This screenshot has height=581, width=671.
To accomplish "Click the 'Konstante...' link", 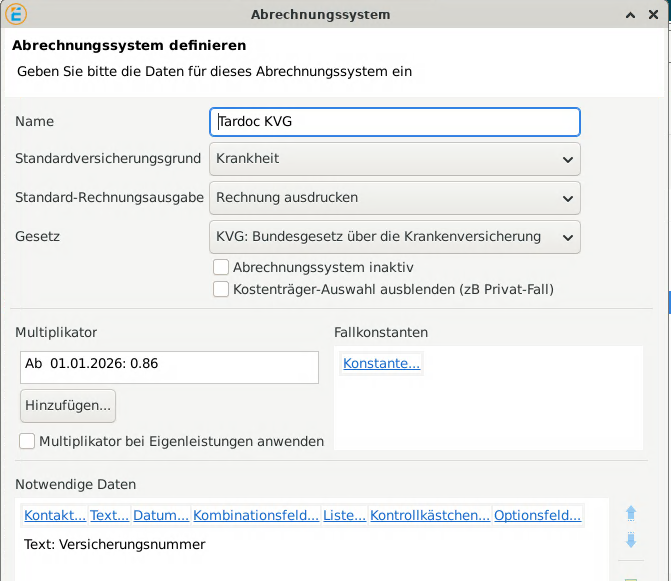I will pos(381,364).
